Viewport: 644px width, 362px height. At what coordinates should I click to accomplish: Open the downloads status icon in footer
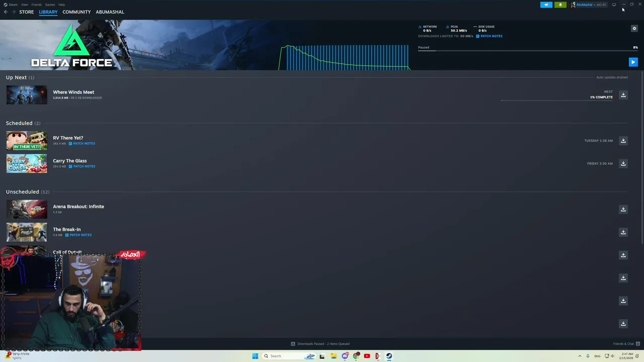point(293,344)
